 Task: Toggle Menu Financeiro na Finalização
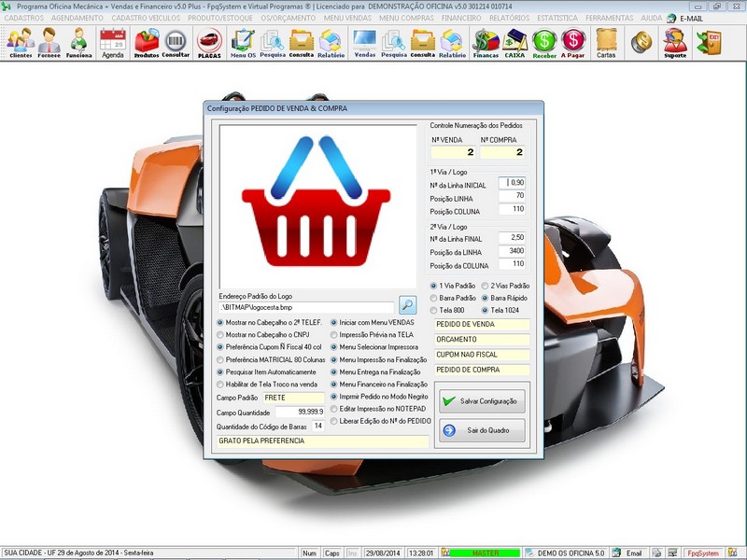click(x=379, y=385)
